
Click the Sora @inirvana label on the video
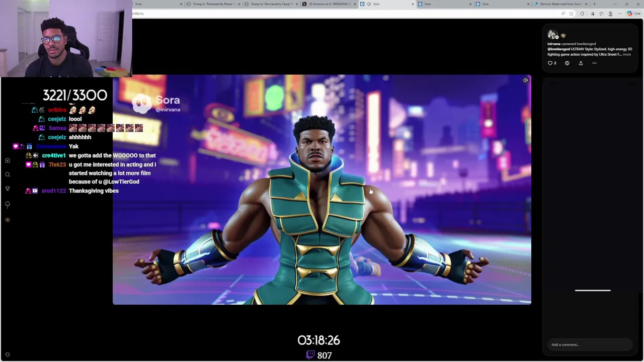click(157, 103)
